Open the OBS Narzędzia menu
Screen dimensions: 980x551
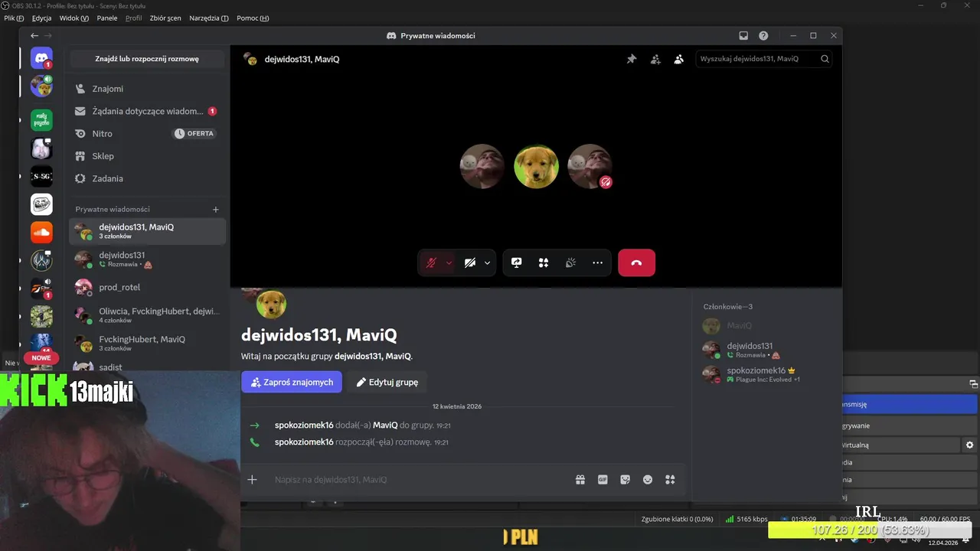pyautogui.click(x=209, y=18)
